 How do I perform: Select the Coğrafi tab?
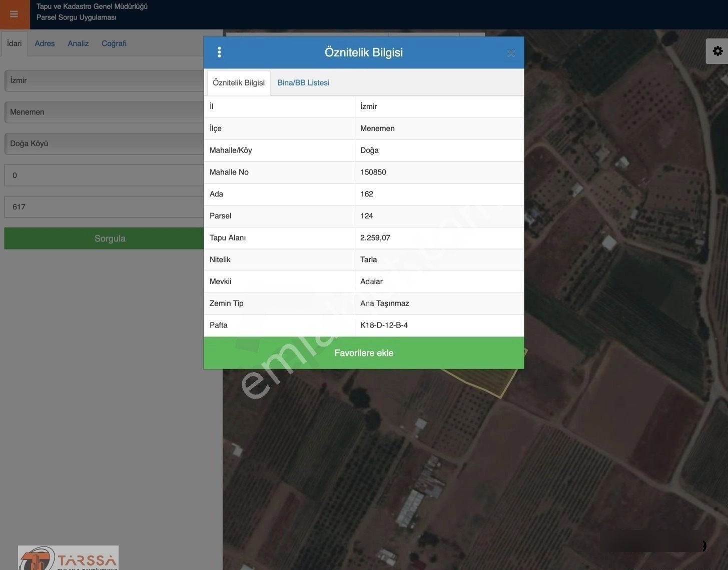click(114, 43)
